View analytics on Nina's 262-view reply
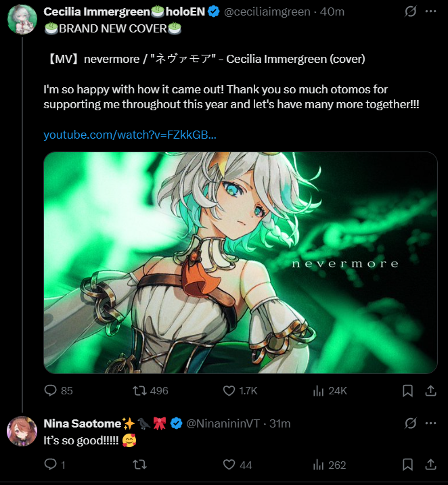This screenshot has width=448, height=485. (329, 465)
